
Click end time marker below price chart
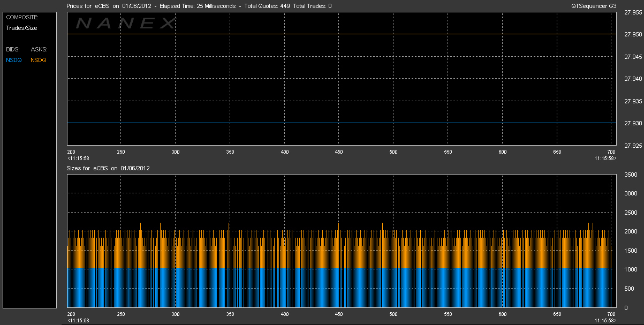605,158
